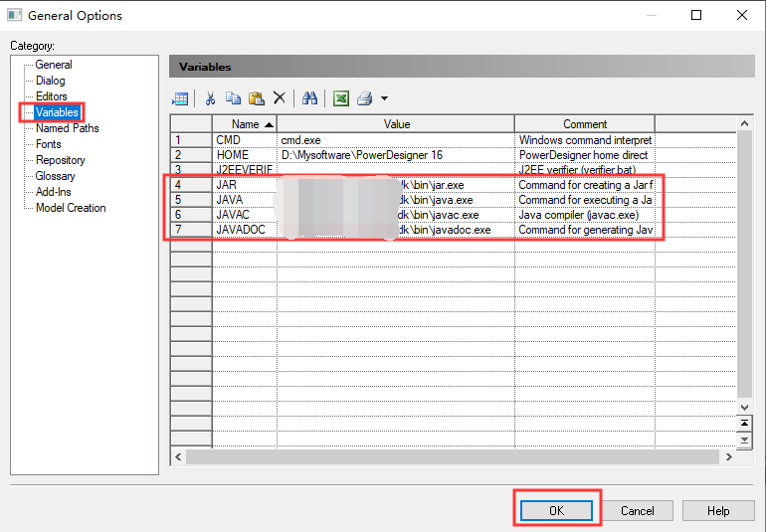Select Named Paths category
766x532 pixels.
coord(68,128)
